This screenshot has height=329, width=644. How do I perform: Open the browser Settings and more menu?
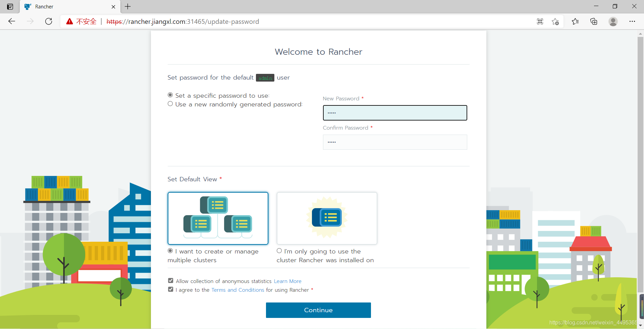[632, 21]
